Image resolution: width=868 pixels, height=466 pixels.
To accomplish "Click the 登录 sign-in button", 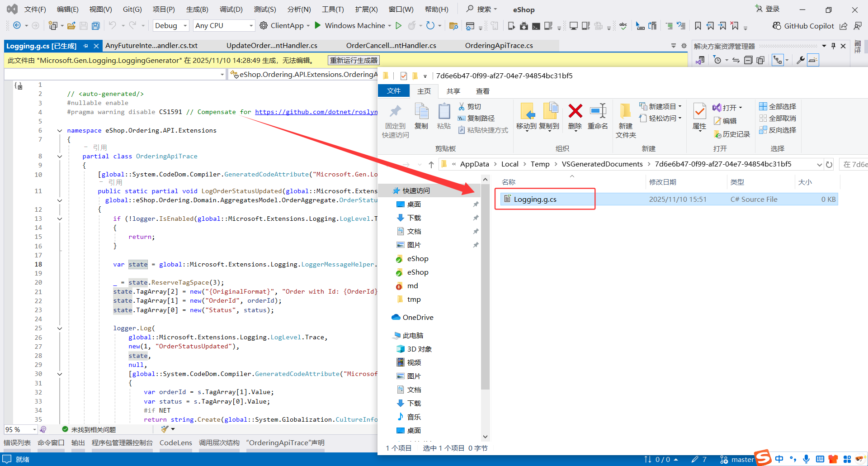I will (767, 9).
